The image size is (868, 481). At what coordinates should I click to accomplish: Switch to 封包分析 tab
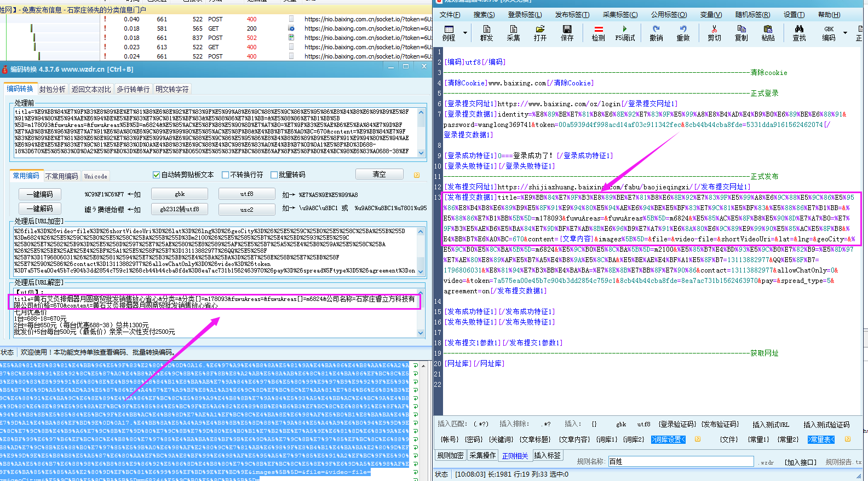tap(53, 89)
